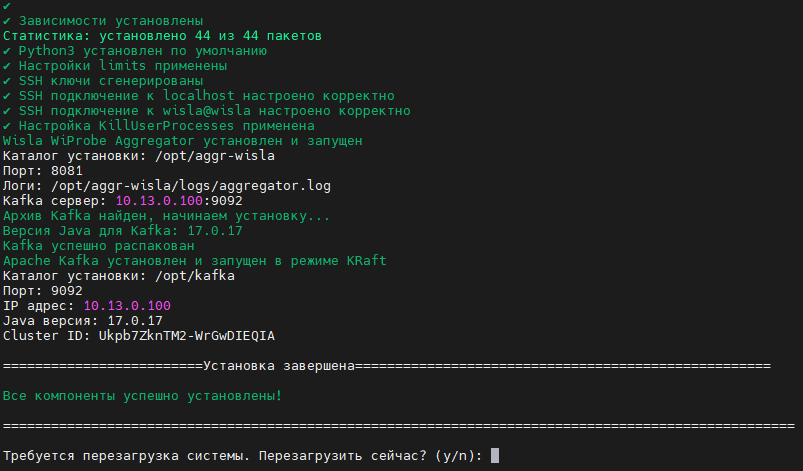803x471 pixels.
Task: Click "Все компоненты успешно установлены!" message
Action: [142, 396]
